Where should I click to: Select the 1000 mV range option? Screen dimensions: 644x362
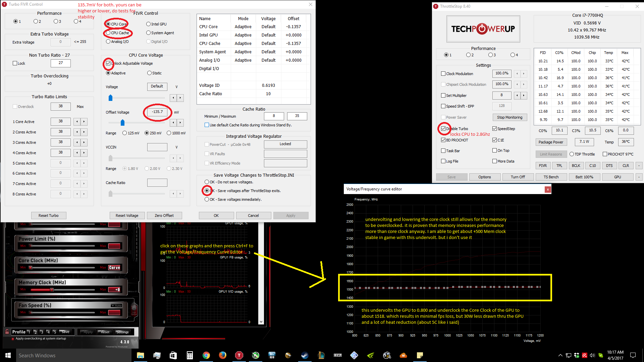click(169, 133)
